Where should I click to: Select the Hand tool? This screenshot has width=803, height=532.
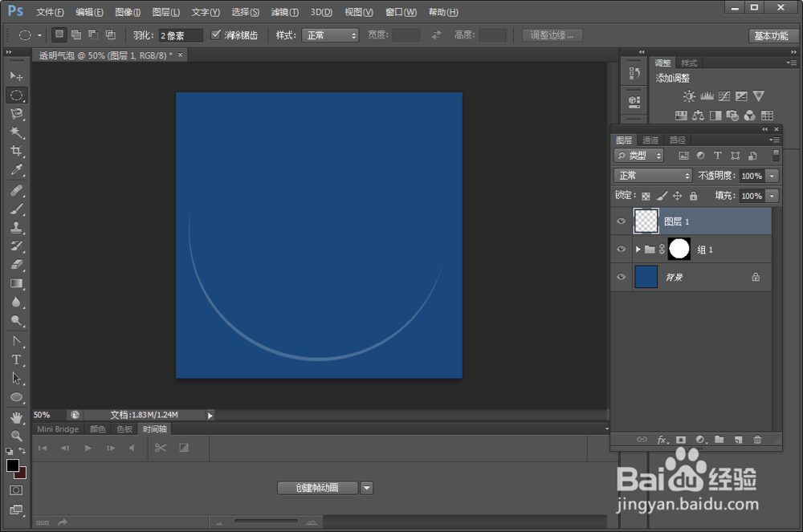[16, 417]
